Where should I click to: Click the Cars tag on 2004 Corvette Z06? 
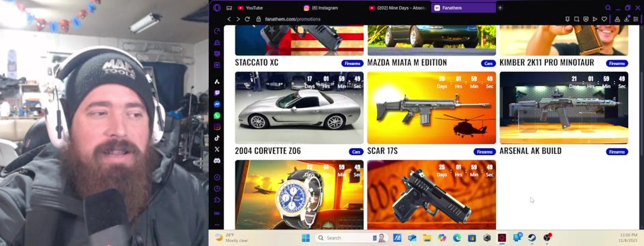pyautogui.click(x=356, y=152)
